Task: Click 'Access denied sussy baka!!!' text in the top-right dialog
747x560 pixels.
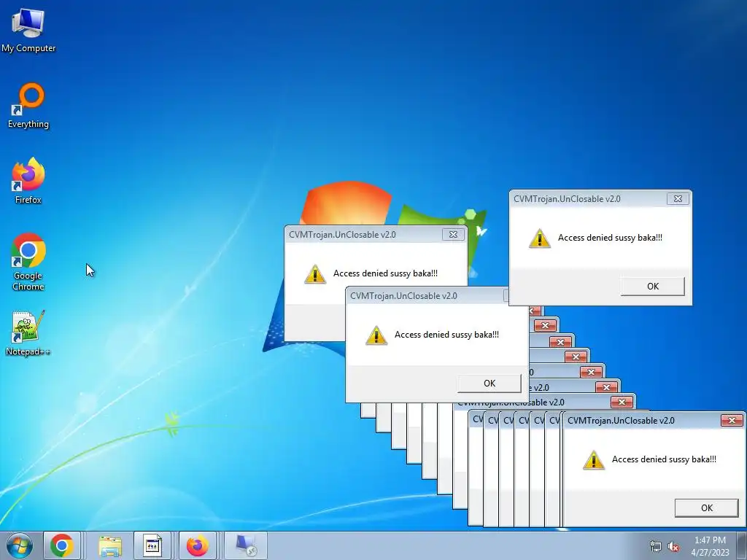Action: point(610,238)
